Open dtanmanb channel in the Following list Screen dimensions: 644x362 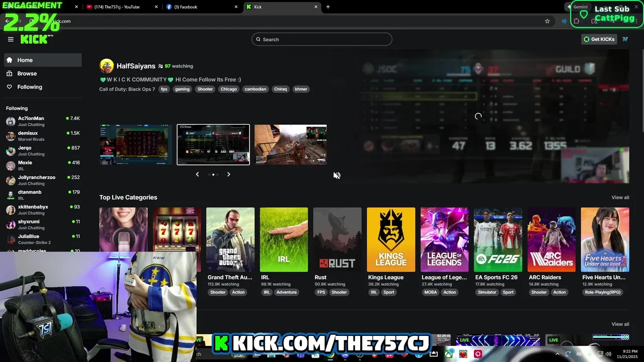point(43,195)
